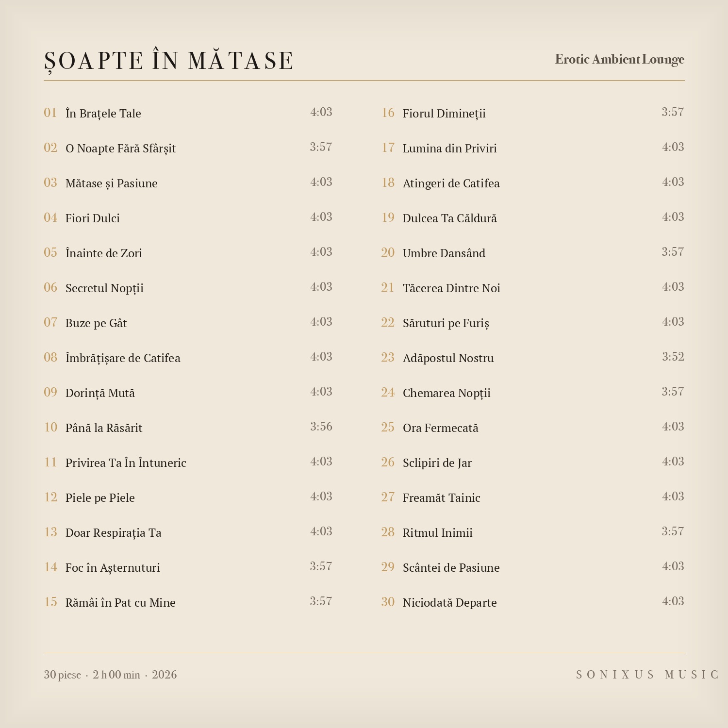Pick the track "Atingeri de Catifea"
Viewport: 728px width, 728px height.
click(451, 183)
